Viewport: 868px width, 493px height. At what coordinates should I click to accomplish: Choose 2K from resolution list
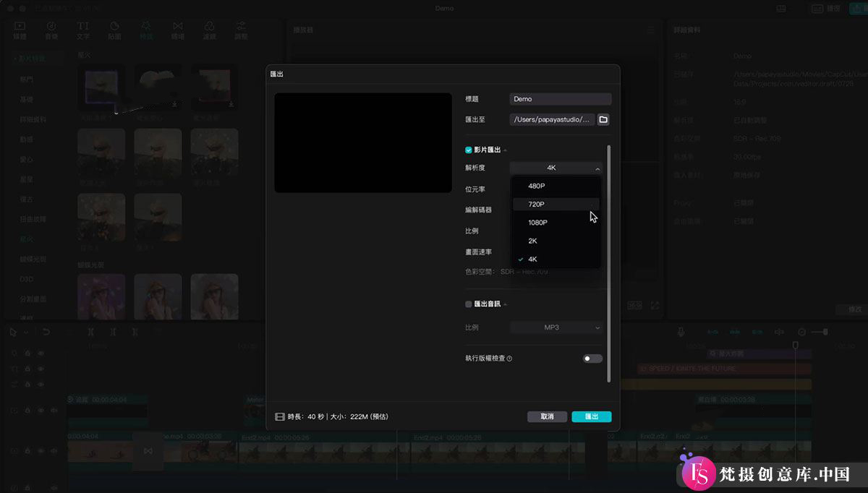[556, 241]
